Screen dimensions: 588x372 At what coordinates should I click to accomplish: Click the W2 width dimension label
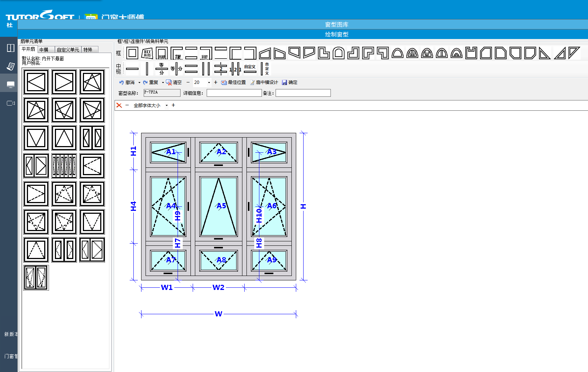click(x=218, y=287)
